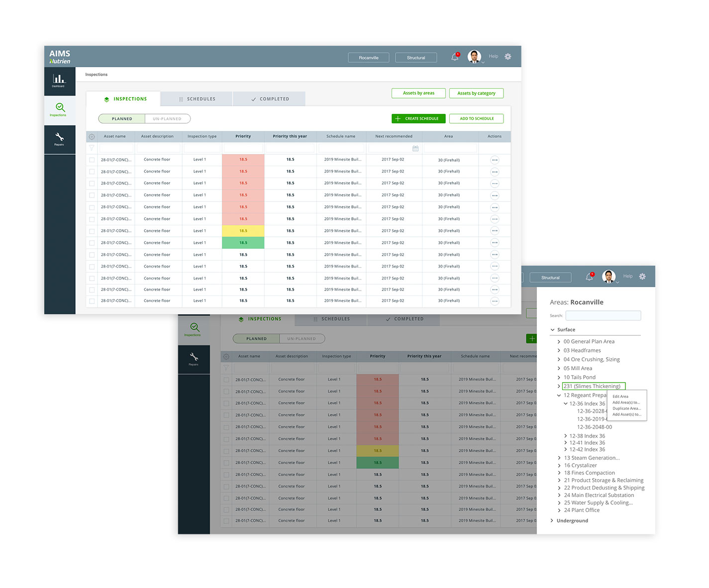Click yellow priority cell in front window
The image size is (709, 588).
pos(243,231)
